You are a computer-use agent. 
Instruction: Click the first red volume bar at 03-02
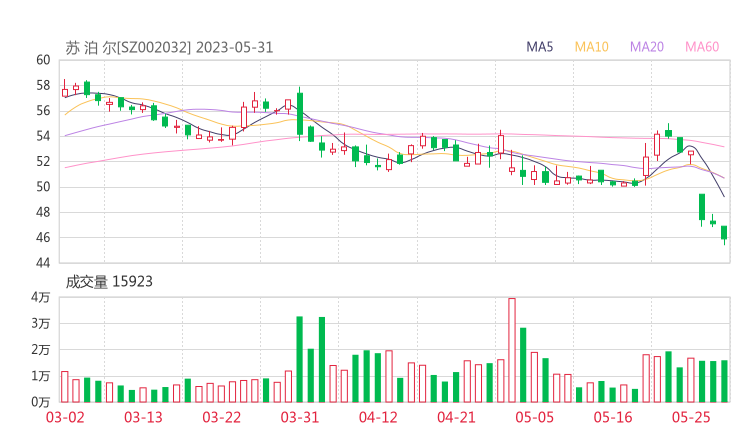tap(65, 387)
